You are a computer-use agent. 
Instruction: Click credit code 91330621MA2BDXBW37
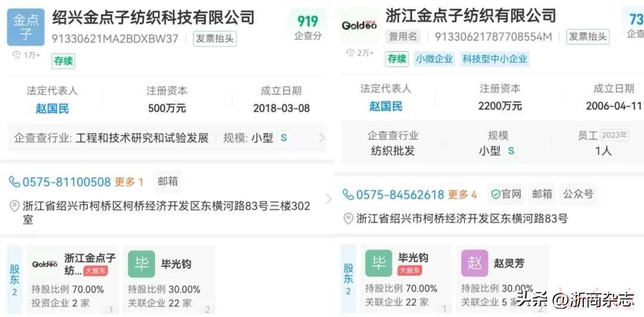pos(115,39)
